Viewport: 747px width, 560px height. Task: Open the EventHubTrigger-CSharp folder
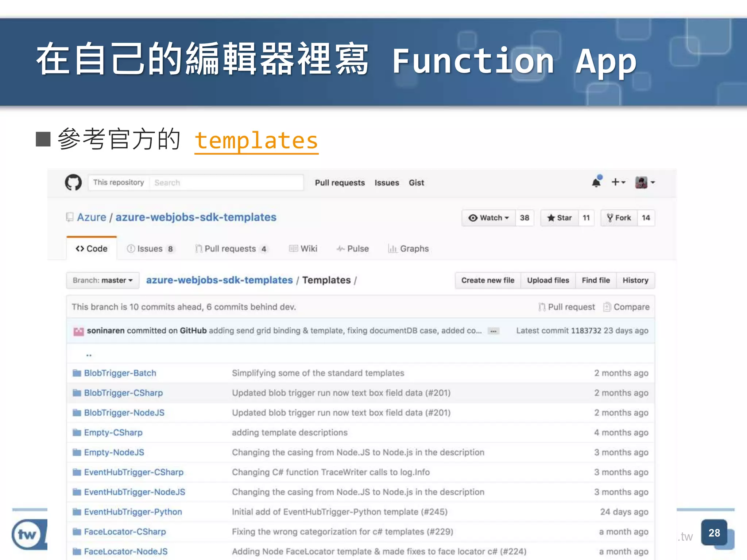tap(133, 472)
